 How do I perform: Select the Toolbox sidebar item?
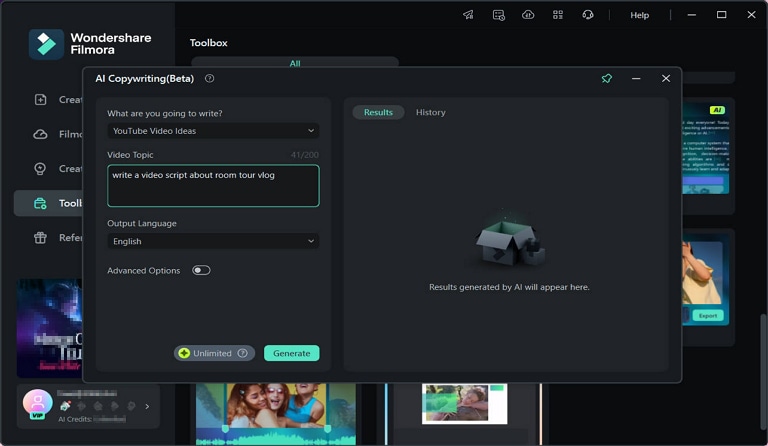[48, 203]
